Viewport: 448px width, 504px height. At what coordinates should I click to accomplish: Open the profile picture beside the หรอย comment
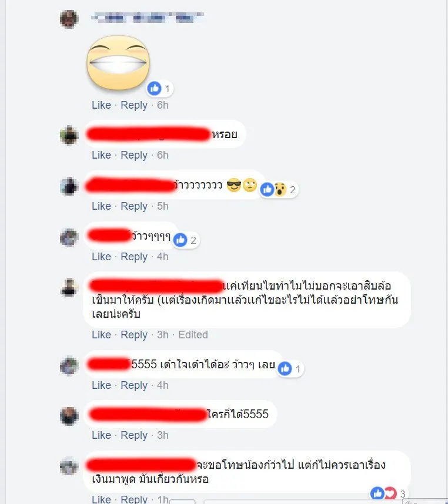pyautogui.click(x=69, y=136)
